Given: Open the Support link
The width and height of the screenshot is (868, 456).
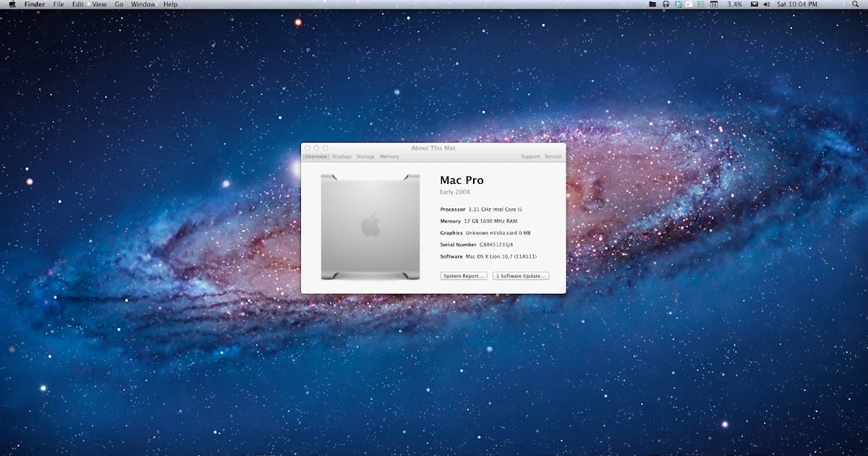Looking at the screenshot, I should coord(531,156).
